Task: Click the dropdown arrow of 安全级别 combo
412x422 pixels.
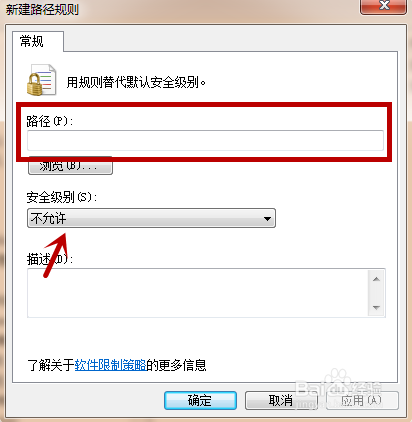Action: point(267,219)
